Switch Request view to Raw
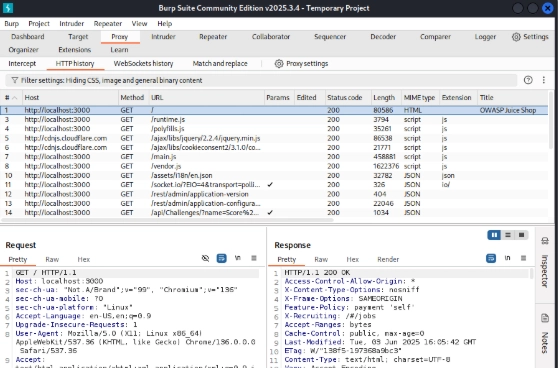 click(52, 259)
